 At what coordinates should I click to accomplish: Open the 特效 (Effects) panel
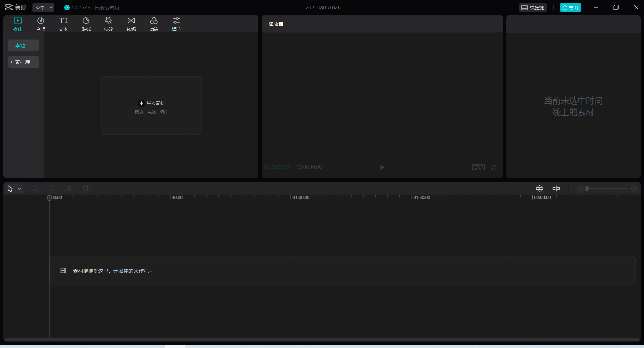[108, 24]
